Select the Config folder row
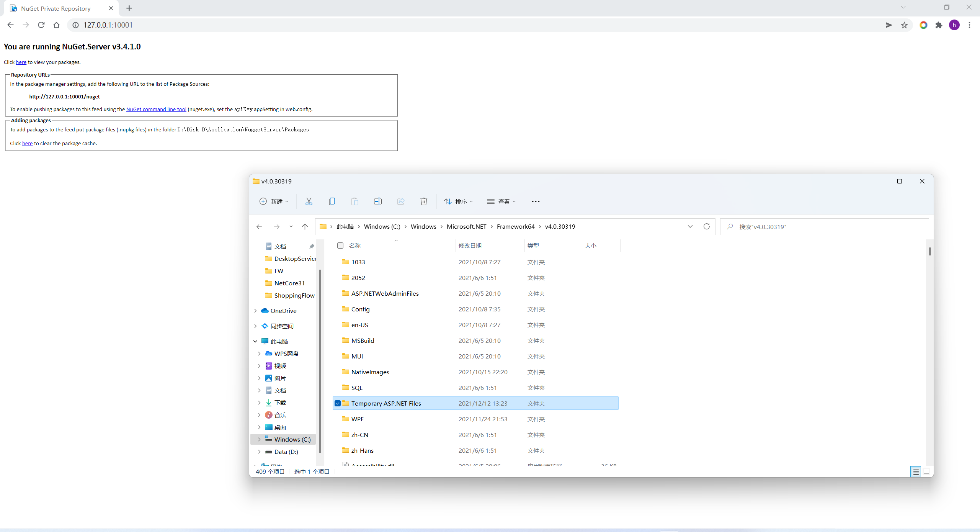980x532 pixels. (x=475, y=309)
